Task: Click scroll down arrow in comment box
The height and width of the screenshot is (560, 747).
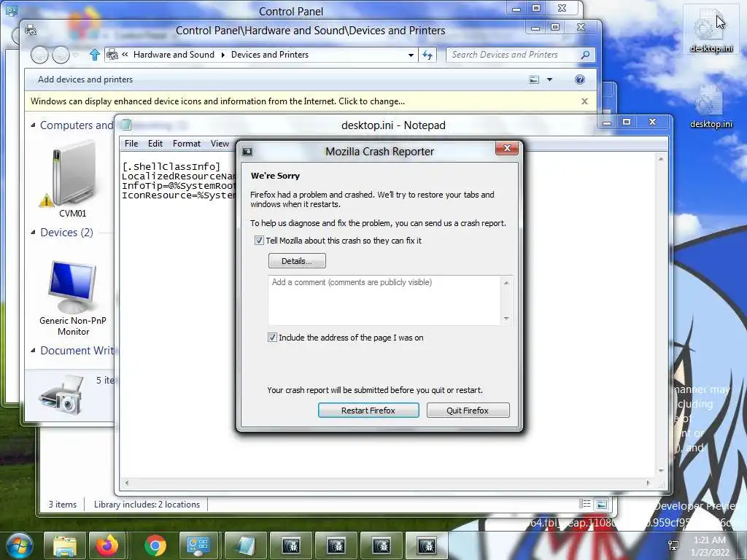Action: pyautogui.click(x=506, y=319)
